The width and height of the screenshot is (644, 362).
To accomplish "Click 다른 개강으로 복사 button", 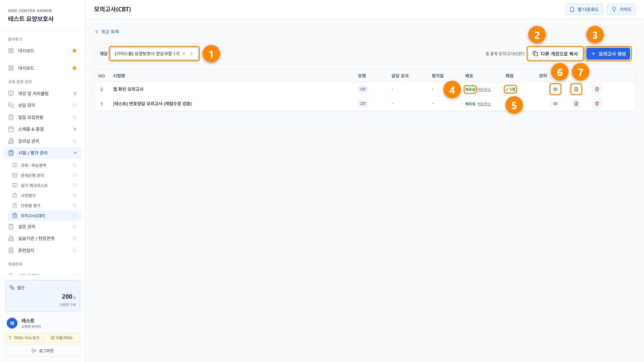I will point(555,54).
